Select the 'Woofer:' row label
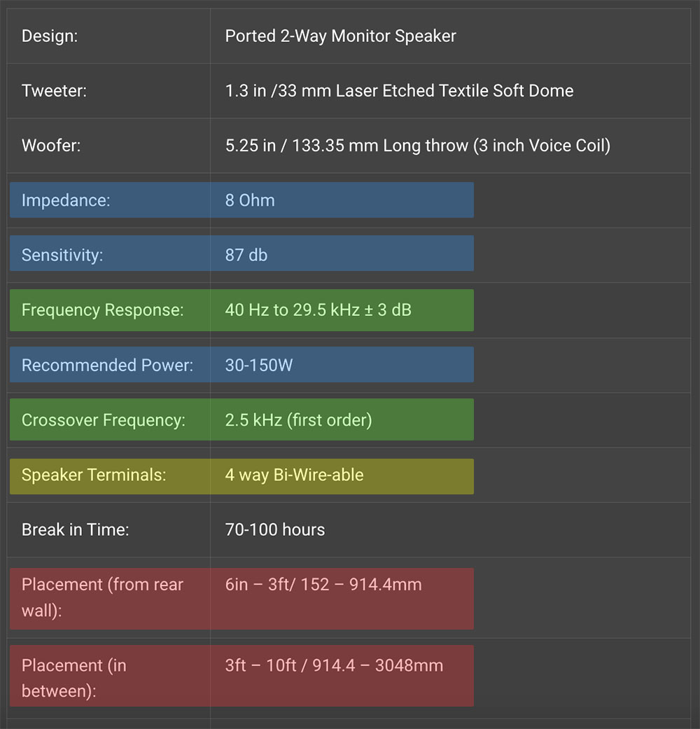 tap(51, 146)
